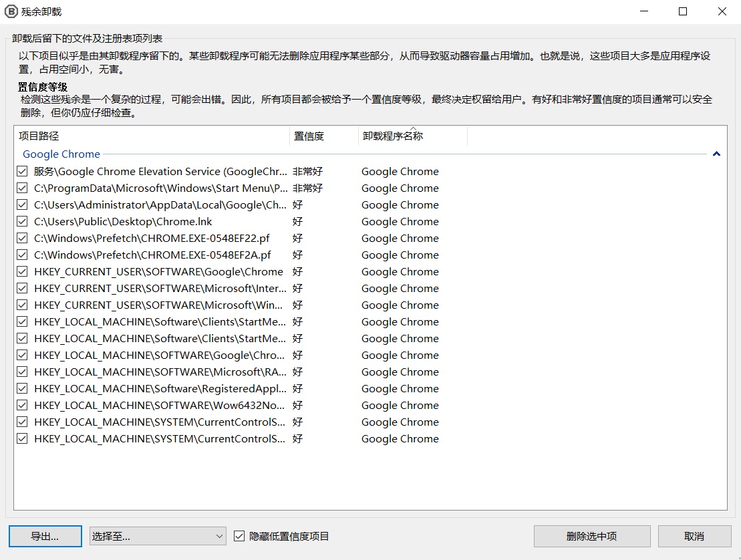Click the 导出... export button
This screenshot has height=560, width=741.
coord(45,536)
